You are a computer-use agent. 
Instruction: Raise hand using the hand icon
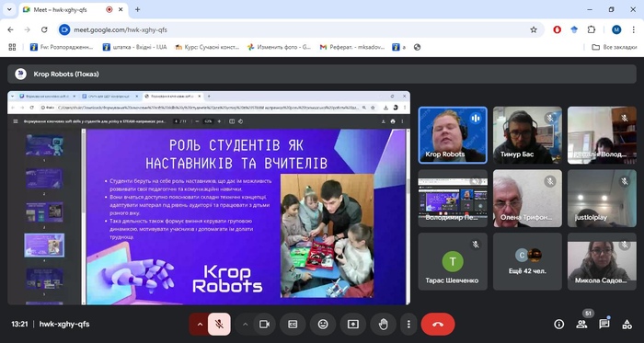(383, 324)
